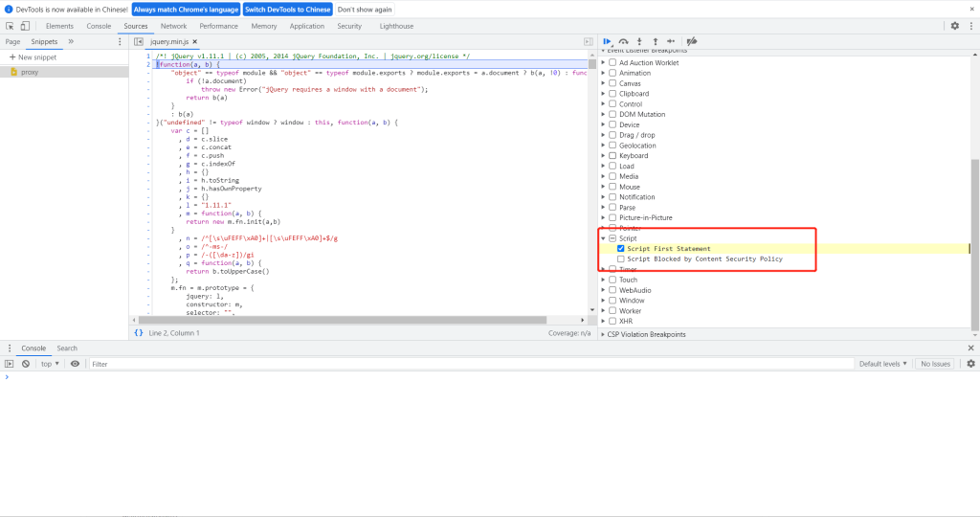Open DevTools settings gear
This screenshot has height=517, width=980.
pos(954,26)
